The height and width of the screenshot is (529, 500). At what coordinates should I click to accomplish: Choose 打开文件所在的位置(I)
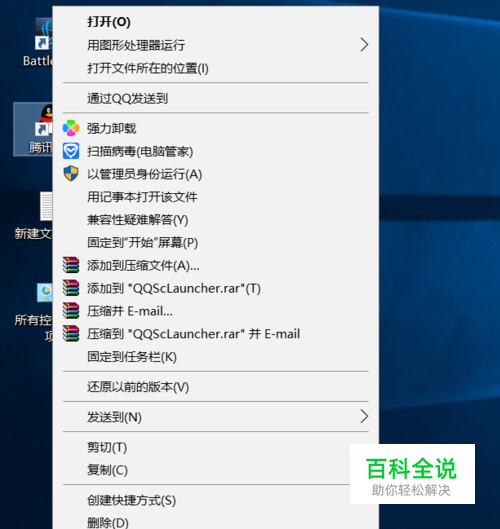216,68
